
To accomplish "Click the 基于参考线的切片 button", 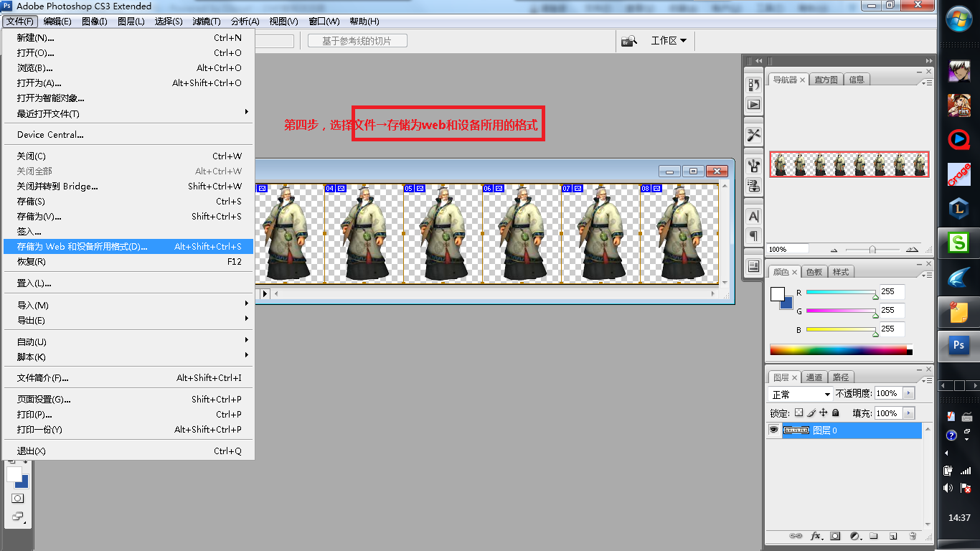I will click(357, 41).
